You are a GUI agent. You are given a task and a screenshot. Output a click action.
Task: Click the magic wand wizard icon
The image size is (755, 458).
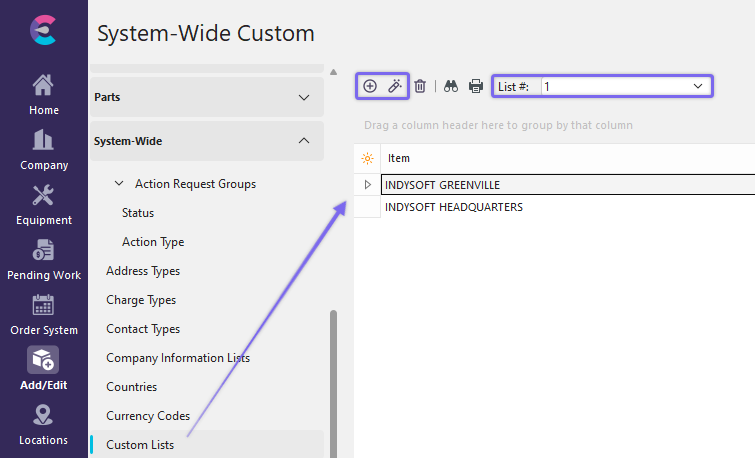tap(395, 87)
